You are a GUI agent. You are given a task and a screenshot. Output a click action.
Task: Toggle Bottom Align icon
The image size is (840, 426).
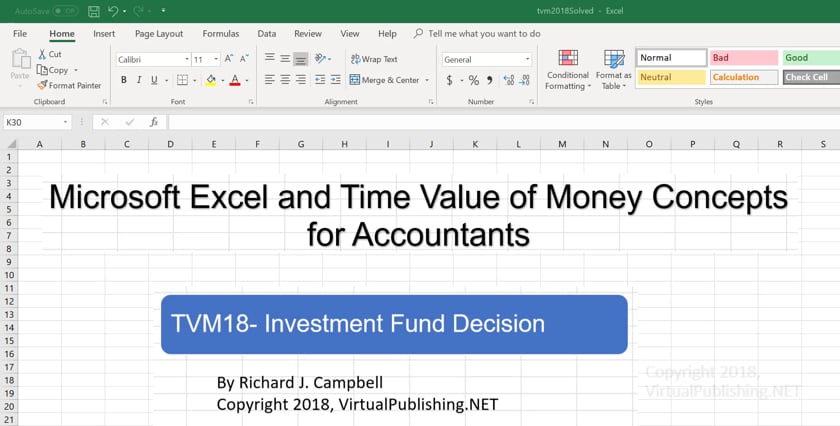click(x=301, y=59)
